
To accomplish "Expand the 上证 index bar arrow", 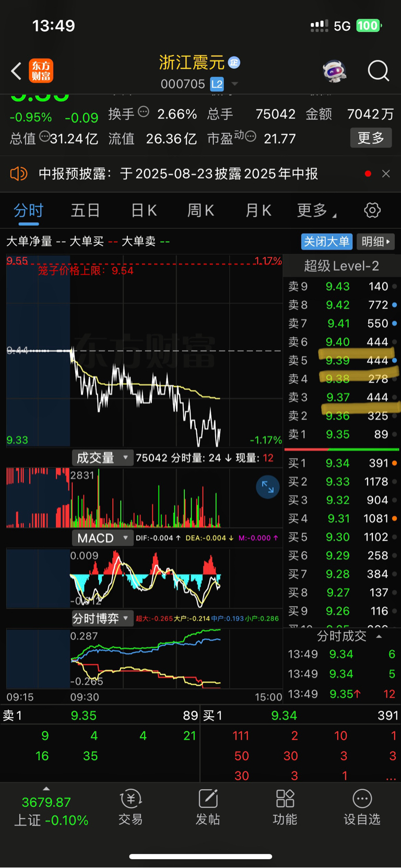I will point(46,789).
